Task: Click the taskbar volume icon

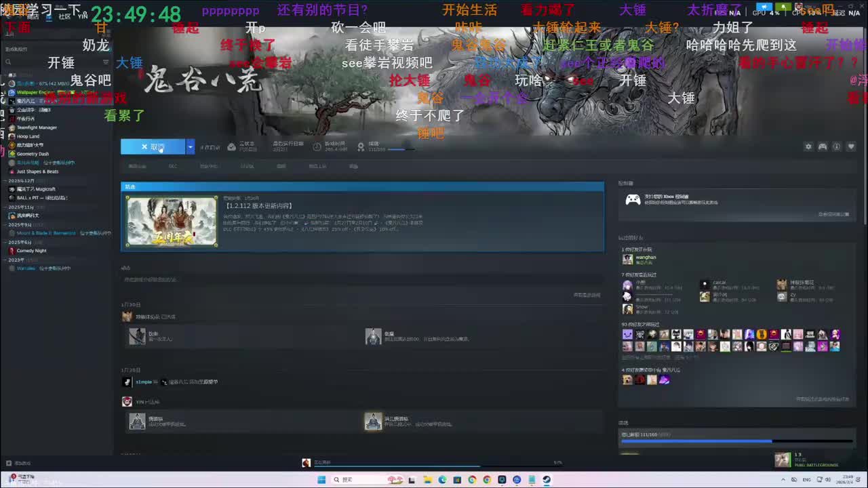Action: 829,480
